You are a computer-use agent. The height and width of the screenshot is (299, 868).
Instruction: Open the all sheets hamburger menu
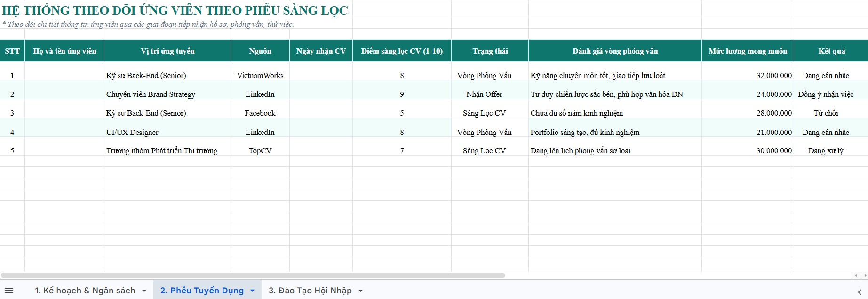pyautogui.click(x=9, y=291)
